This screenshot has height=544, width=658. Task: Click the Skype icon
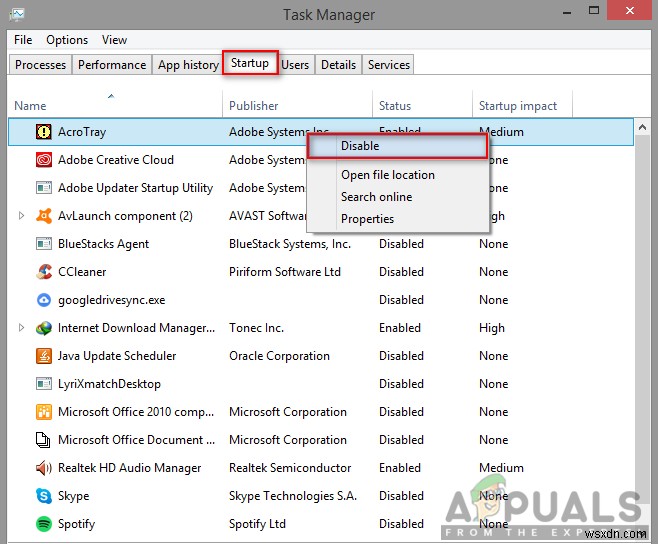pyautogui.click(x=44, y=496)
